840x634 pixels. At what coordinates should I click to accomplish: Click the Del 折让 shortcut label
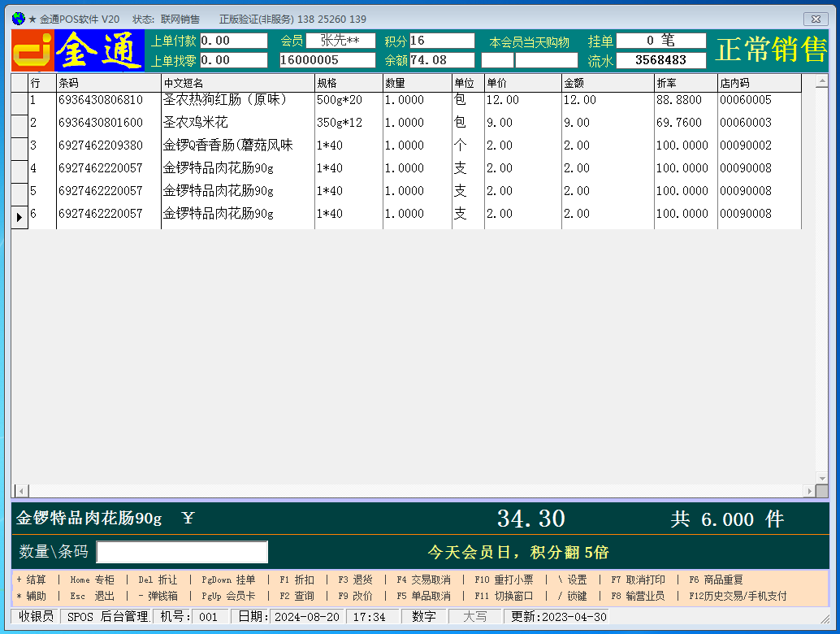(x=158, y=580)
